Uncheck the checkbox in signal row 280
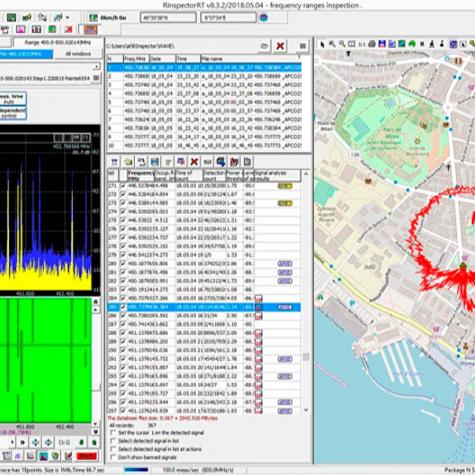Screen dimensions: 475x475 [123, 264]
